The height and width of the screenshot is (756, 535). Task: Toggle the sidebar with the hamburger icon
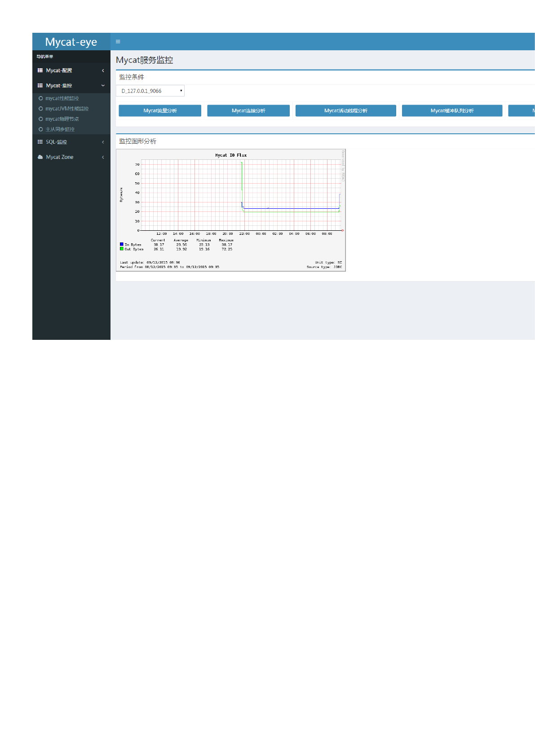pos(118,42)
